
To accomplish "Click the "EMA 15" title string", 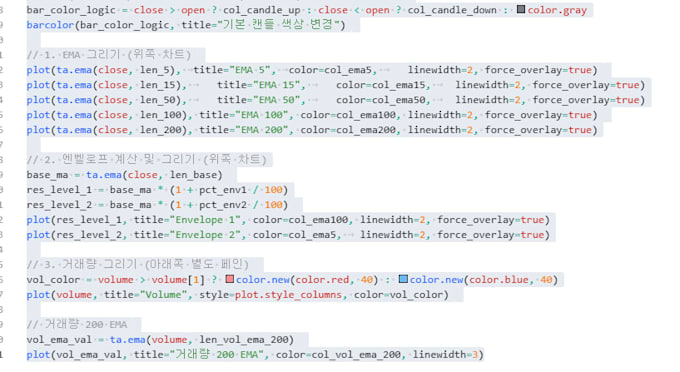I will click(x=278, y=85).
